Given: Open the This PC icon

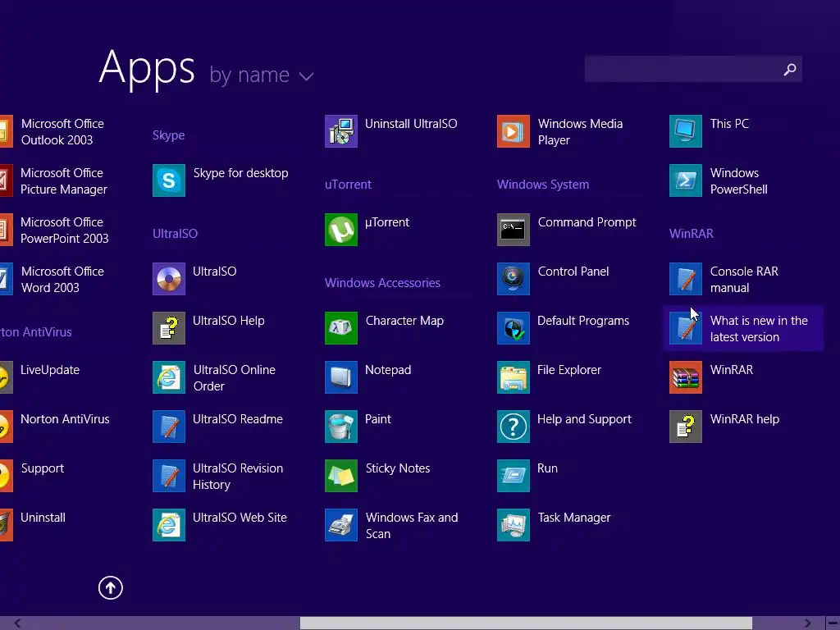Looking at the screenshot, I should click(686, 131).
